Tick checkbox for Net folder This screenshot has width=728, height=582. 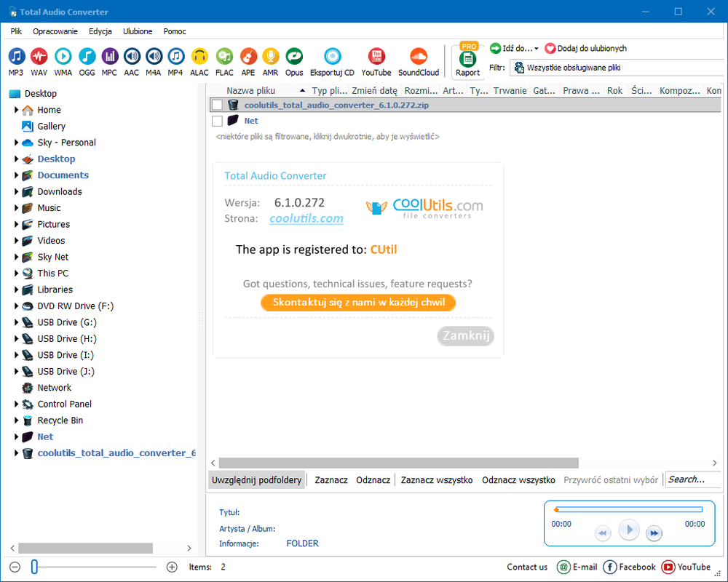(x=217, y=121)
